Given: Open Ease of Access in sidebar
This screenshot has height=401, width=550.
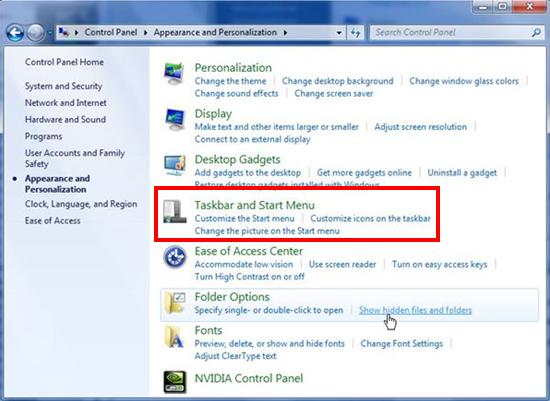Looking at the screenshot, I should (x=53, y=221).
